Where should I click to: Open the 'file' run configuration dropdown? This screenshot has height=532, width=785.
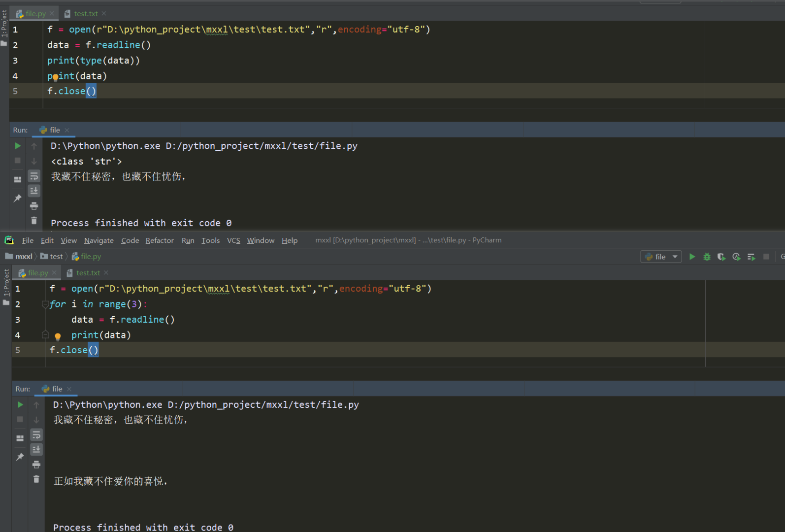[x=661, y=257]
